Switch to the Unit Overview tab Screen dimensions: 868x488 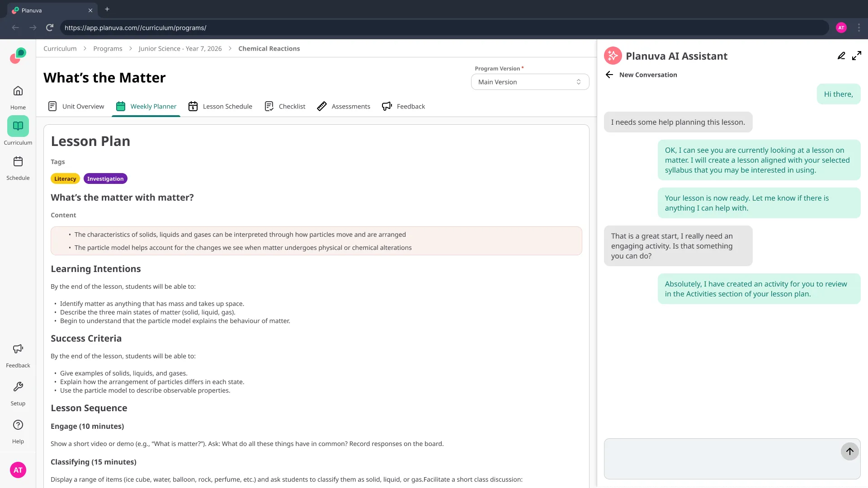point(76,107)
